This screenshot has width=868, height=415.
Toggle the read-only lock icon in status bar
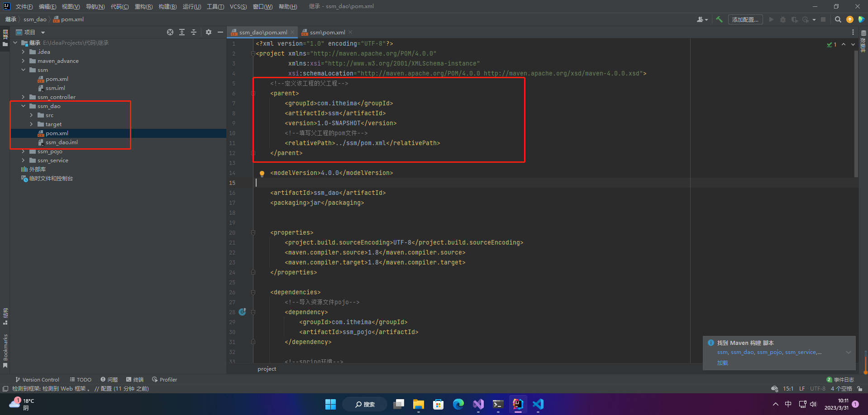860,389
